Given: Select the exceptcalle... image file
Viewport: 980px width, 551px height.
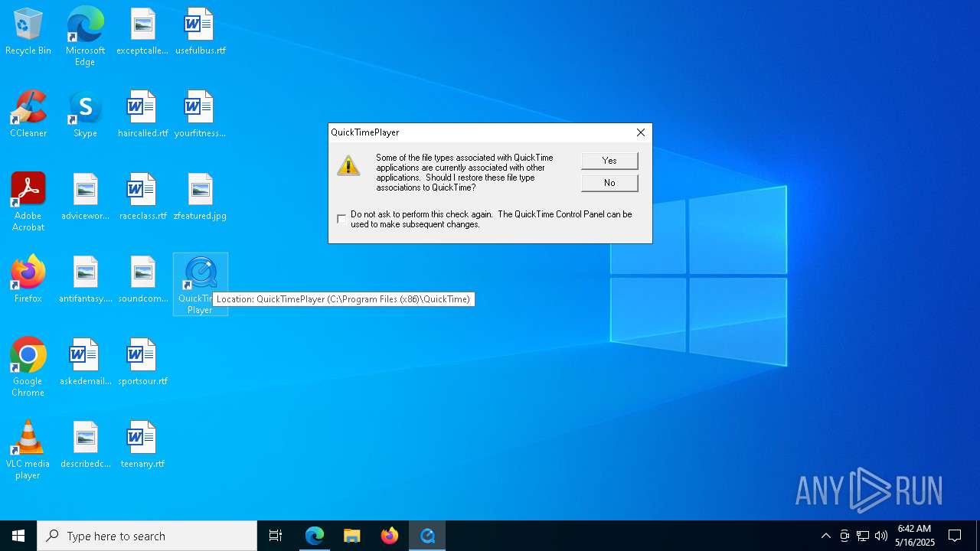Looking at the screenshot, I should point(142,31).
